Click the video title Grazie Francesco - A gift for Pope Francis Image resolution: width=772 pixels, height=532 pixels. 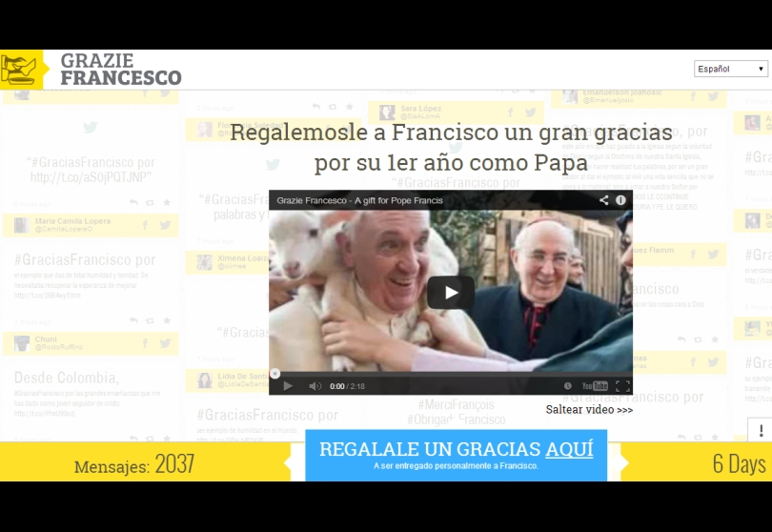359,200
